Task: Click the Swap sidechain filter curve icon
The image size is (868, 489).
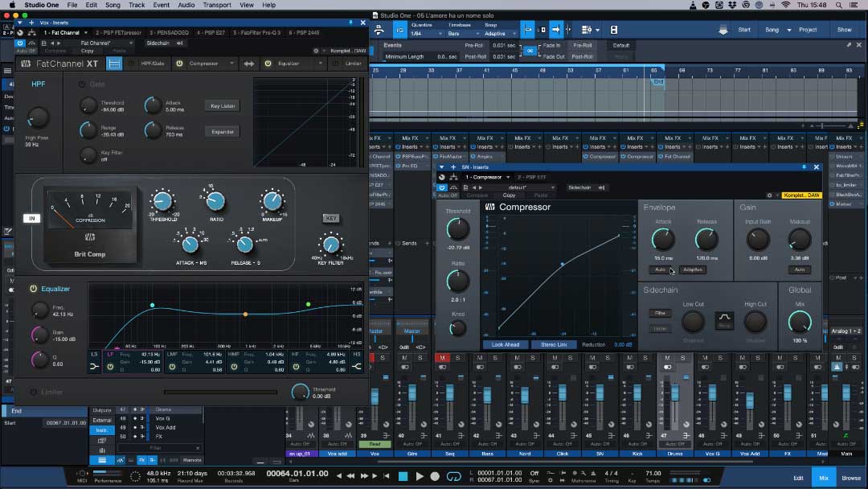Action: click(x=724, y=320)
